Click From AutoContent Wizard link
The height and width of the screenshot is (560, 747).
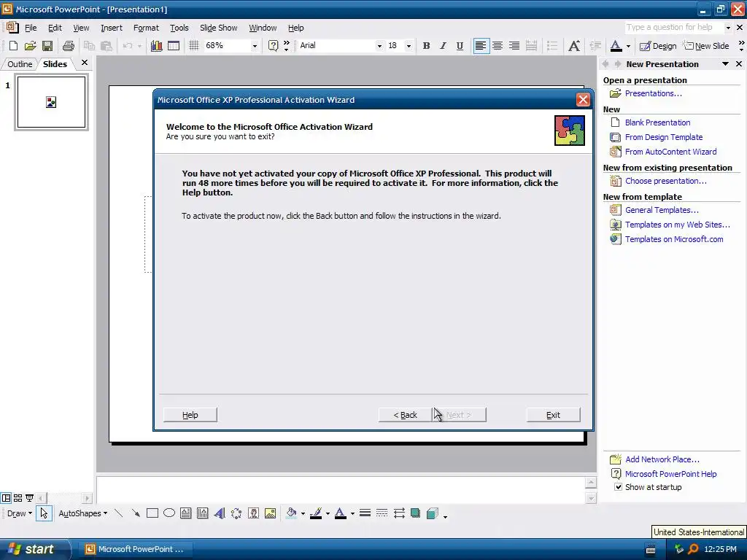pos(671,152)
